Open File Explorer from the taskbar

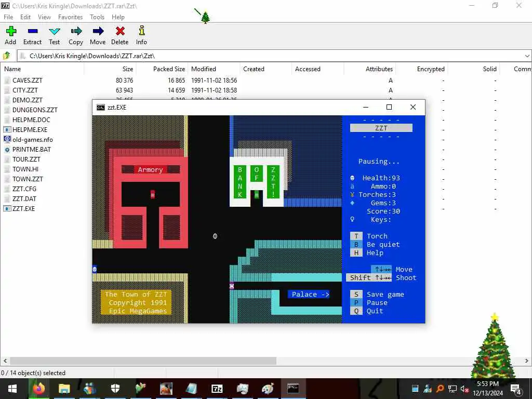pyautogui.click(x=64, y=389)
